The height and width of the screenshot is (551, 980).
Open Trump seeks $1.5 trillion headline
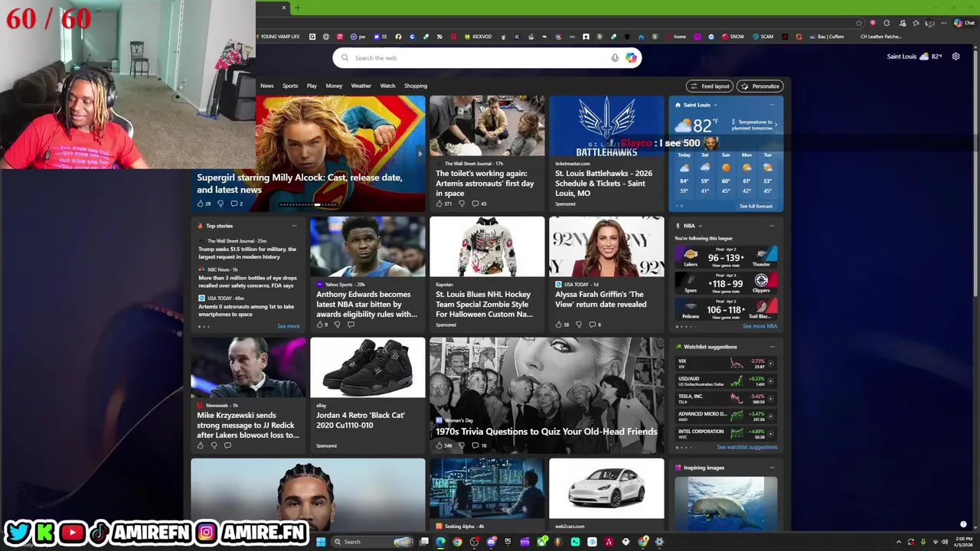click(247, 253)
